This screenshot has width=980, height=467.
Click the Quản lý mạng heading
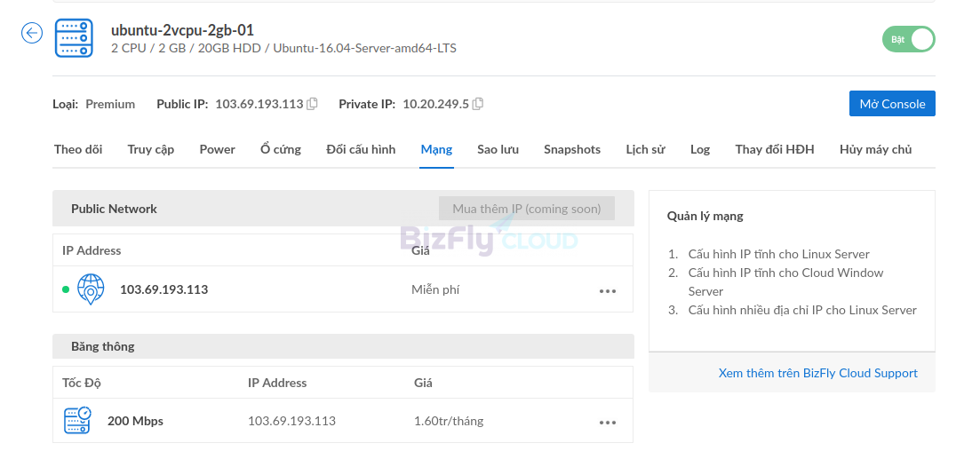click(705, 216)
